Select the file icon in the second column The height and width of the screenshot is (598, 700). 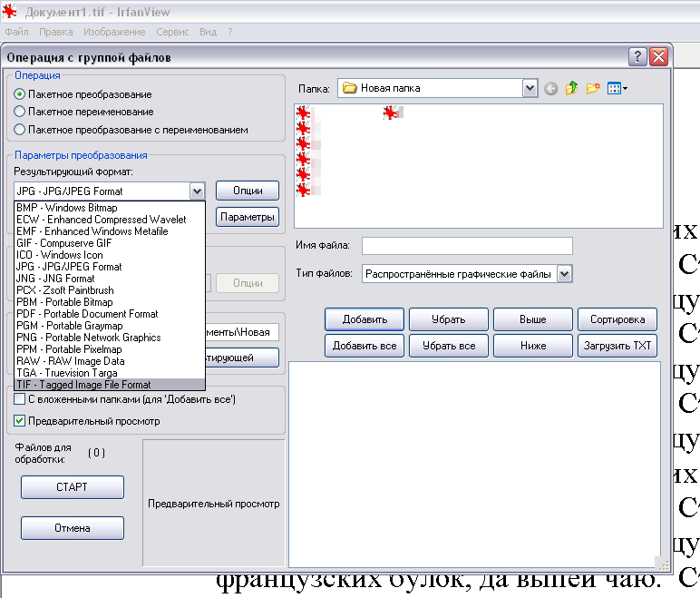coord(390,113)
